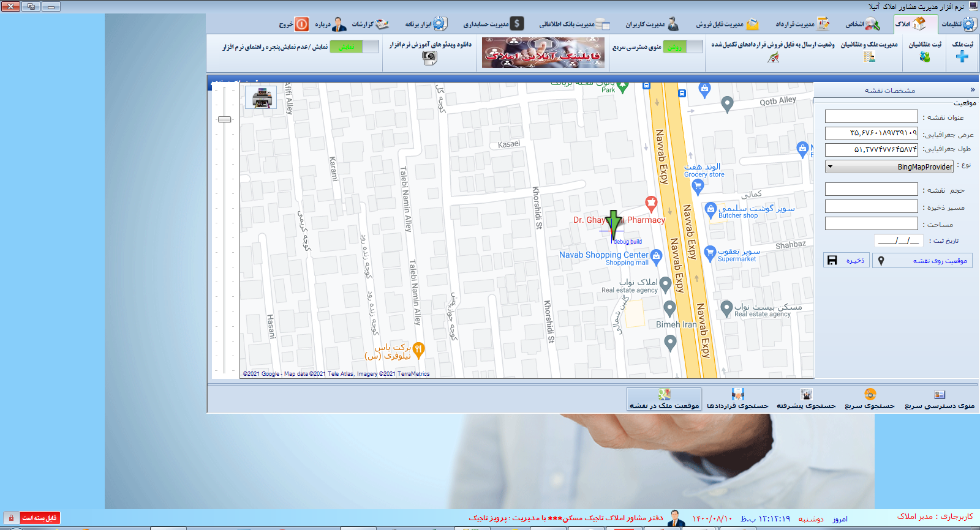The image size is (980, 530).
Task: Click the red file closed (فایل بسته است) indicator
Action: [40, 518]
